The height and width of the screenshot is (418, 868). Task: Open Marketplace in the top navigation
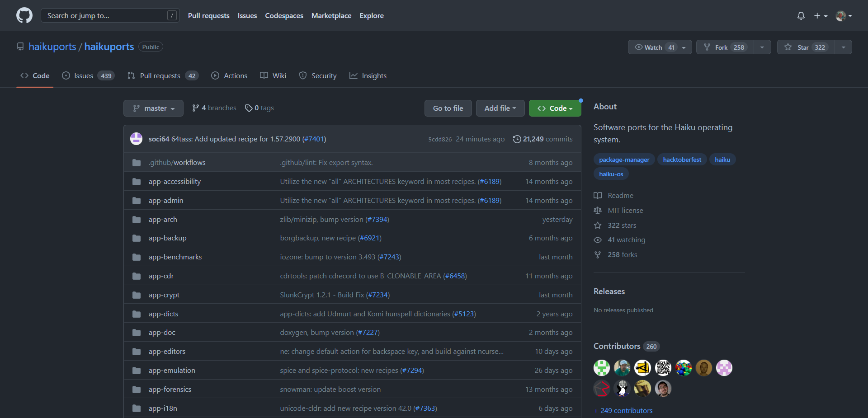tap(331, 15)
